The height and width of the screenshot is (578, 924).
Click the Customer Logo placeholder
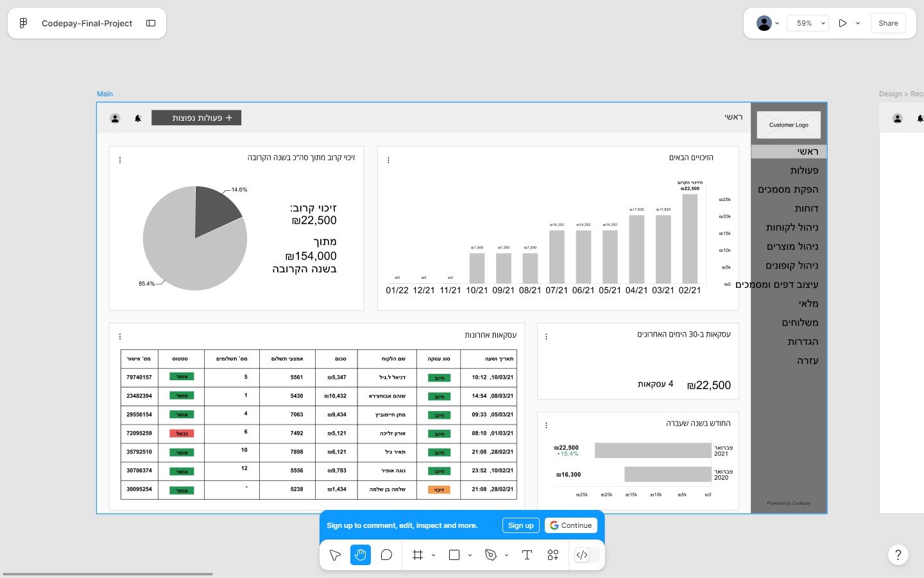(789, 125)
